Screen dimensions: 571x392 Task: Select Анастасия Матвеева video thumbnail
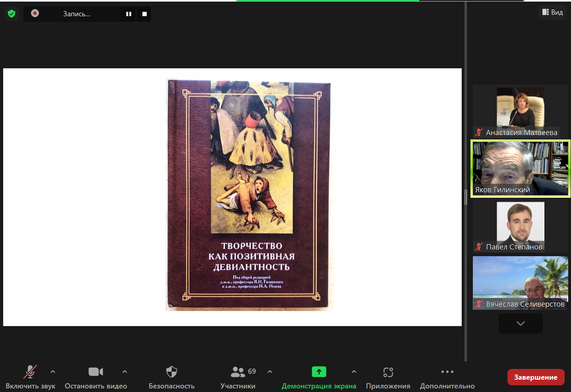521,111
